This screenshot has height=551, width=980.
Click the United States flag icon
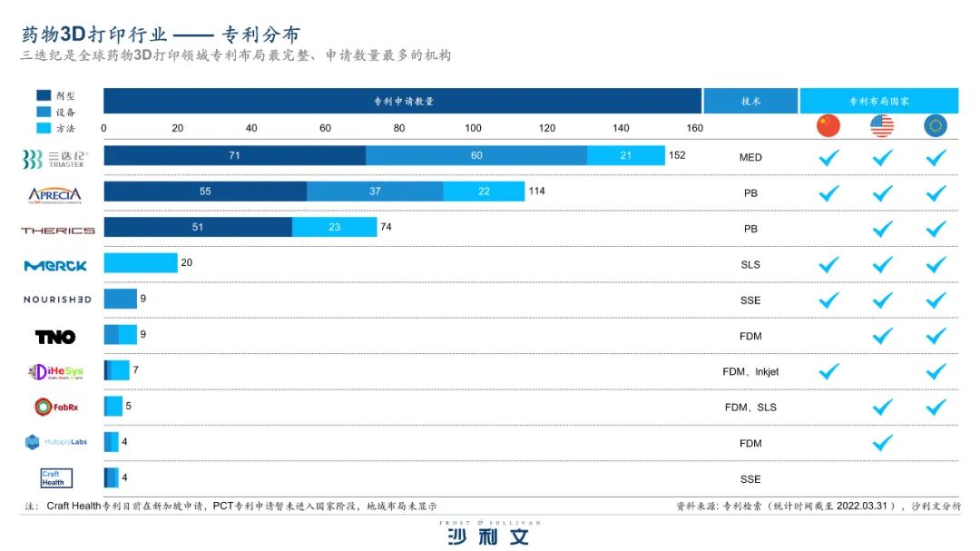[882, 125]
